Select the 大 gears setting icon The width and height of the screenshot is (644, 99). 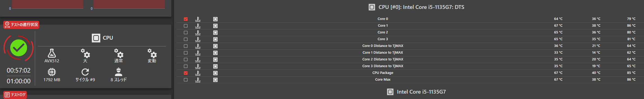point(85,53)
